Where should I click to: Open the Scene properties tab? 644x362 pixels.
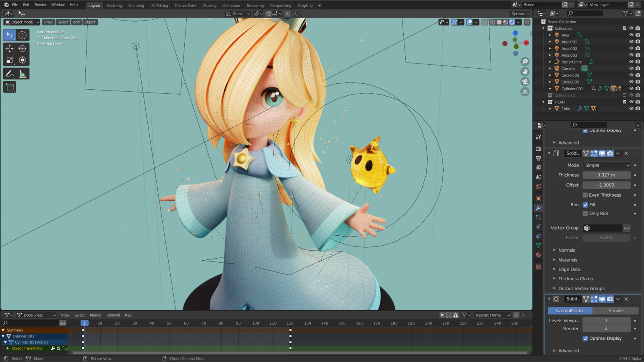click(539, 177)
